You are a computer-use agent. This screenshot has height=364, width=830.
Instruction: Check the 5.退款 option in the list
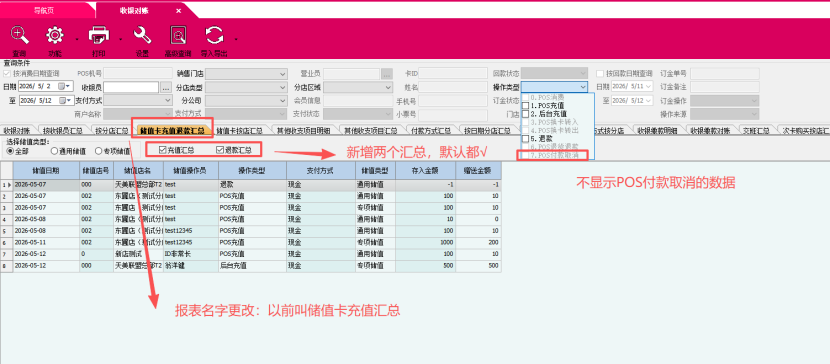(526, 138)
